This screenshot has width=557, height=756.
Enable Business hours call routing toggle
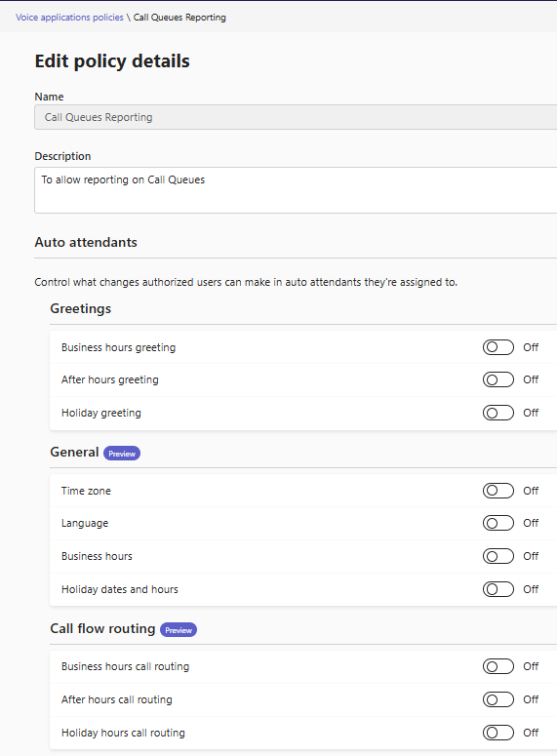click(498, 666)
